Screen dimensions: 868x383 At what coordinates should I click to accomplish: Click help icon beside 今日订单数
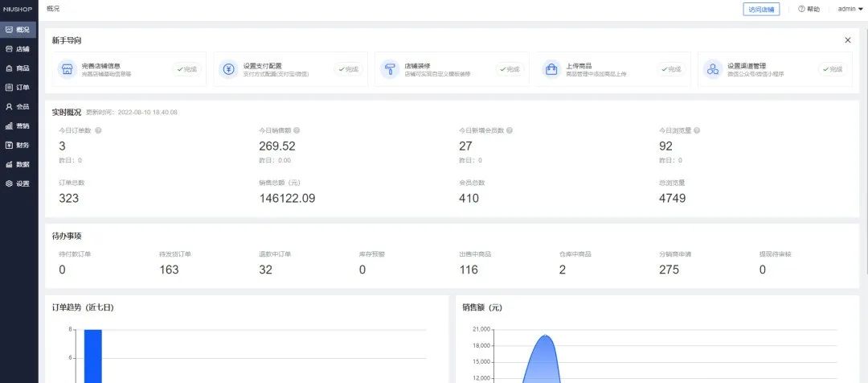[x=98, y=131]
